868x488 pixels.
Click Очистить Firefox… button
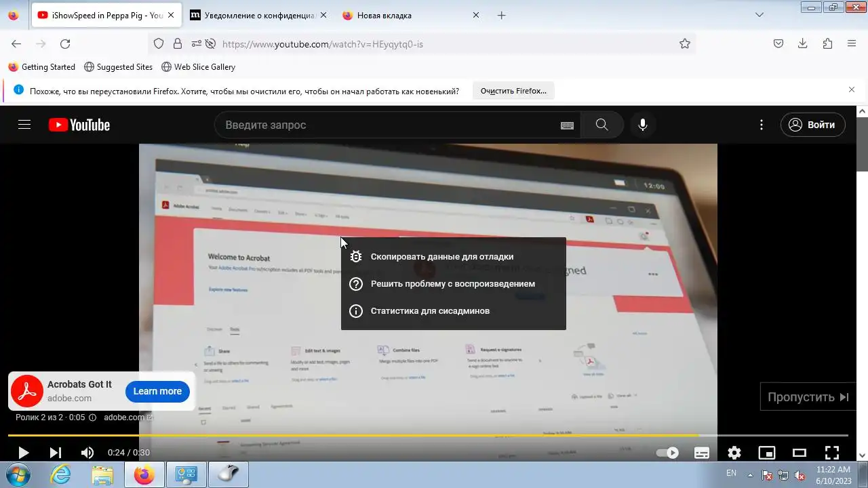pyautogui.click(x=513, y=91)
